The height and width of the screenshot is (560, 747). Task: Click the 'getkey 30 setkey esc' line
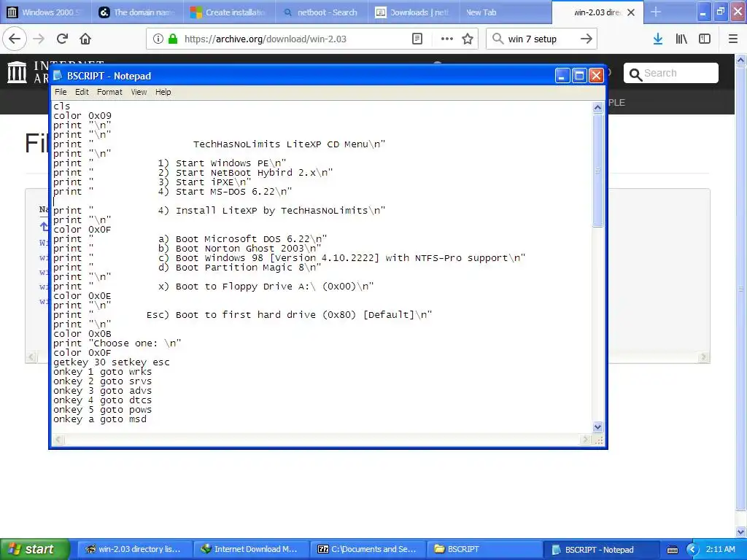(112, 362)
